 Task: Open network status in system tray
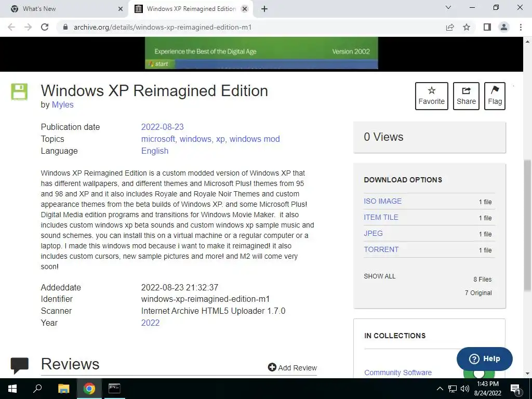(453, 389)
